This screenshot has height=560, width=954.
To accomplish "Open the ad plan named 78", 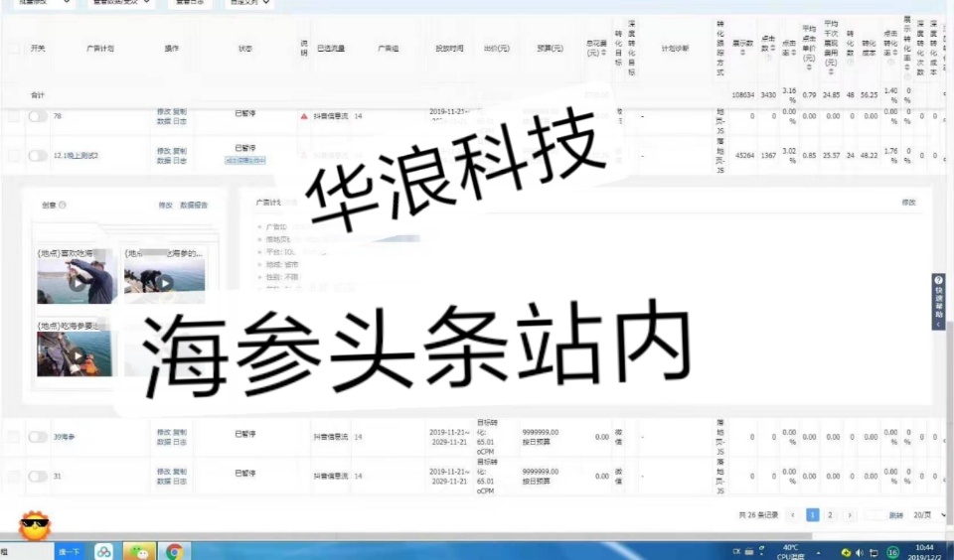I will [x=58, y=116].
